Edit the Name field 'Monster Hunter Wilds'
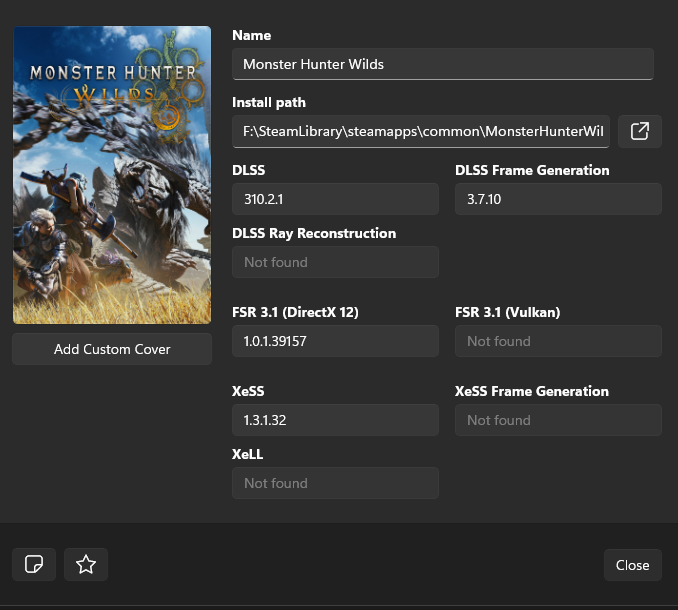Viewport: 678px width, 610px height. click(x=443, y=64)
